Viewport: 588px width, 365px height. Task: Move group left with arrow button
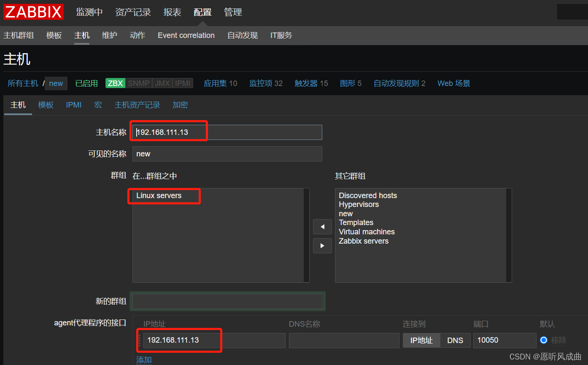[x=322, y=227]
